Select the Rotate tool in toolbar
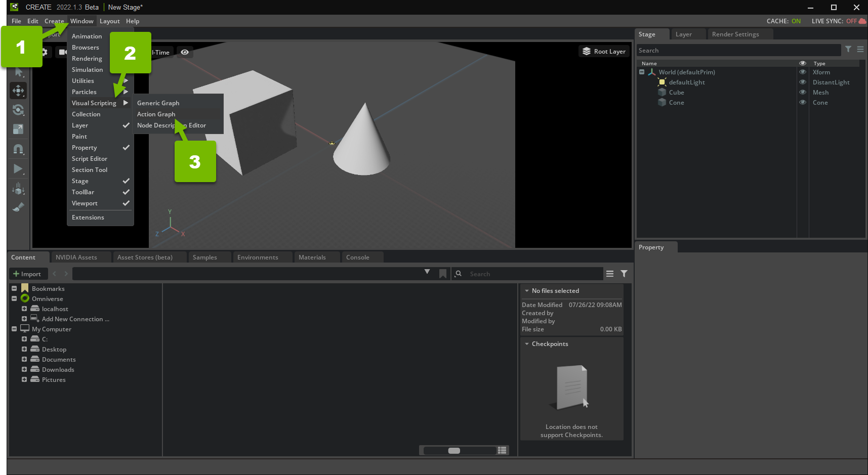The height and width of the screenshot is (475, 868). 18,110
